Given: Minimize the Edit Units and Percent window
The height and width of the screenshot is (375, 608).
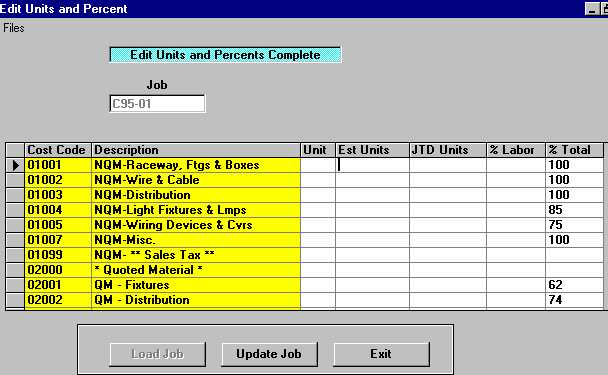Looking at the screenshot, I should pyautogui.click(x=592, y=9).
